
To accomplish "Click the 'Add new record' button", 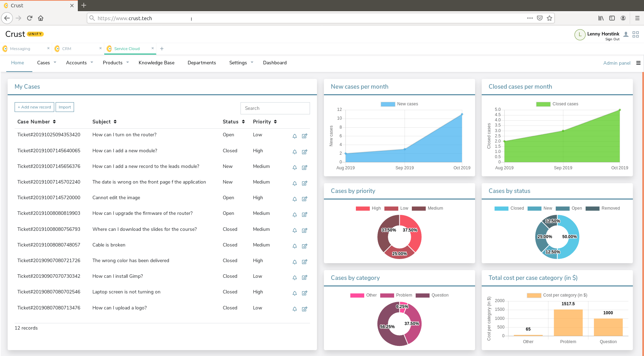I will [34, 107].
